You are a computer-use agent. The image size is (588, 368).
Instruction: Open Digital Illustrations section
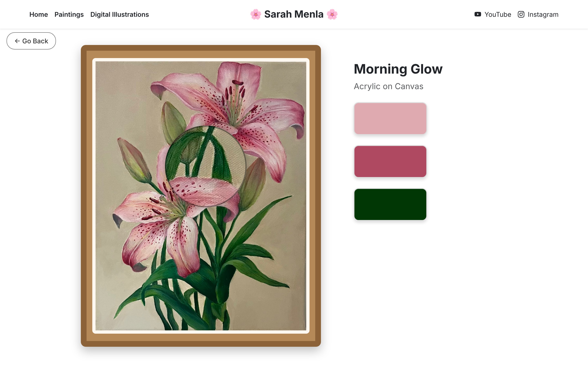120,15
